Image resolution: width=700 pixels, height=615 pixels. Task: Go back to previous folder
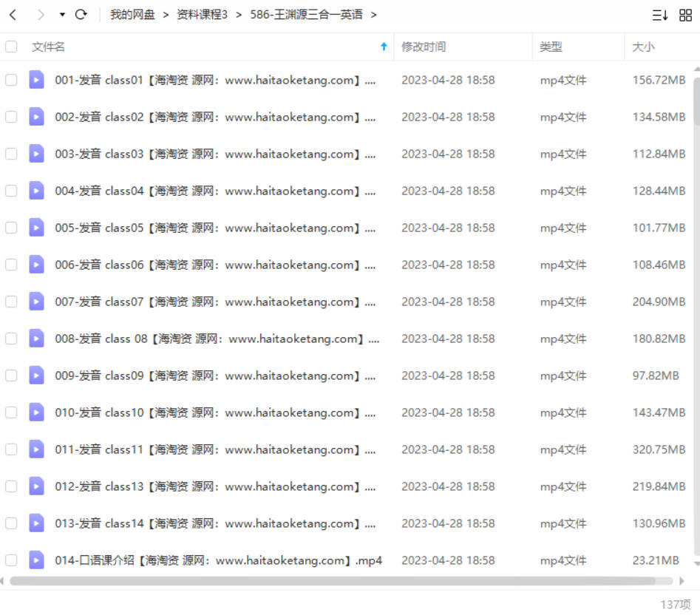pos(13,15)
